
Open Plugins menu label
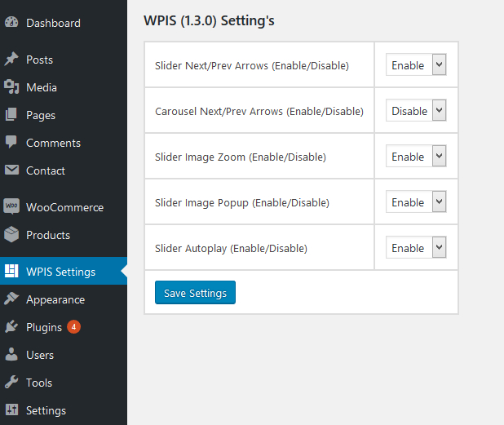click(x=44, y=328)
